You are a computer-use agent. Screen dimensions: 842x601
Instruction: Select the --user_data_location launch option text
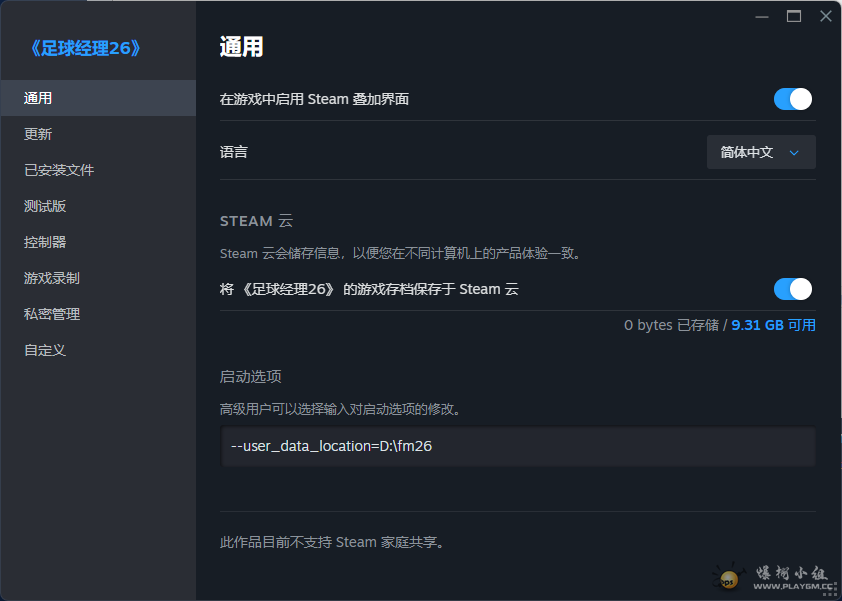click(330, 446)
